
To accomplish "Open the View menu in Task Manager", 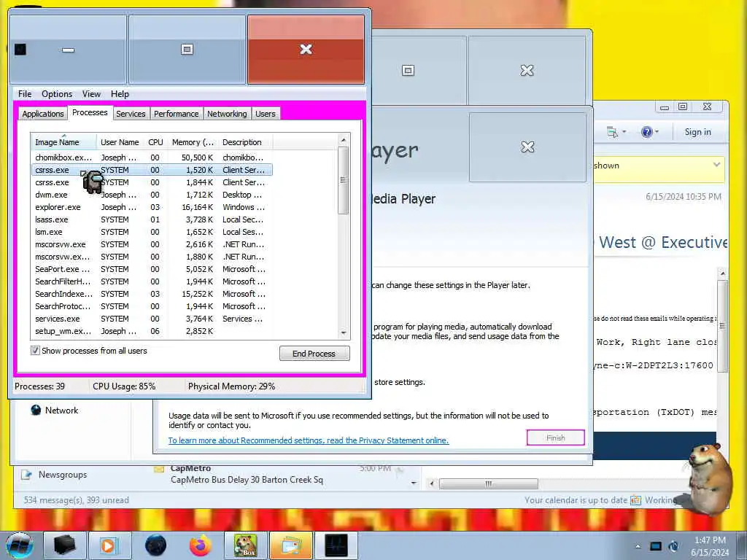I will coord(91,94).
